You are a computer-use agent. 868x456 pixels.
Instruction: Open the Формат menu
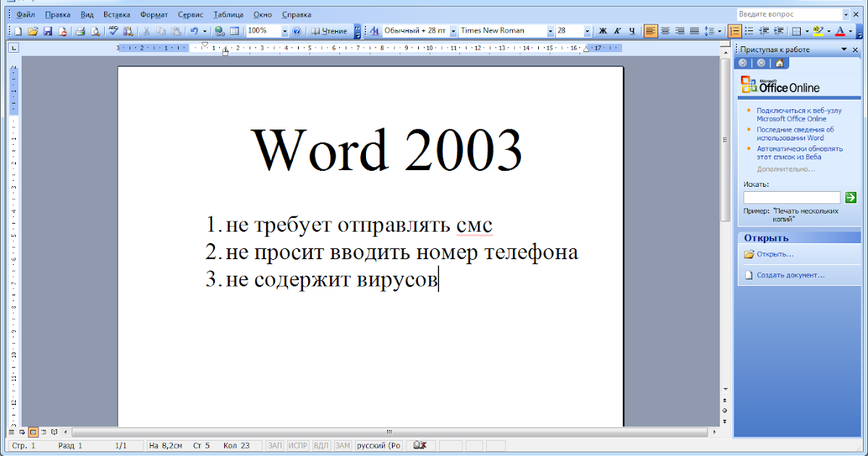pyautogui.click(x=156, y=14)
